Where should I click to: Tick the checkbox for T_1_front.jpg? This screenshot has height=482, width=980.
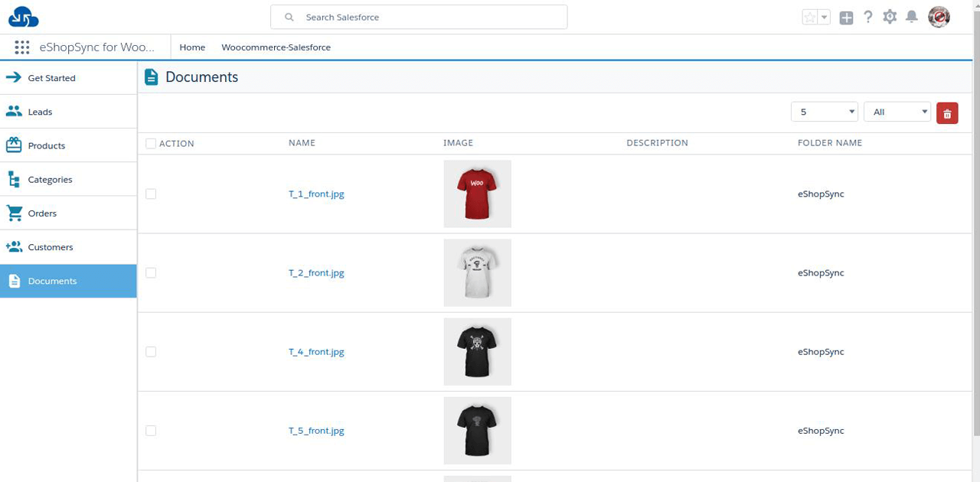tap(151, 194)
